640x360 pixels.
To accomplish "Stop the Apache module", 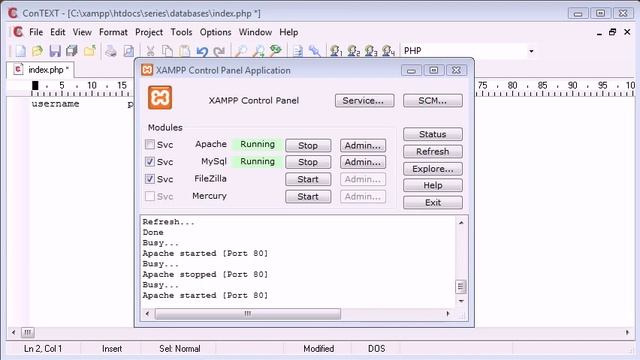I will click(x=308, y=146).
